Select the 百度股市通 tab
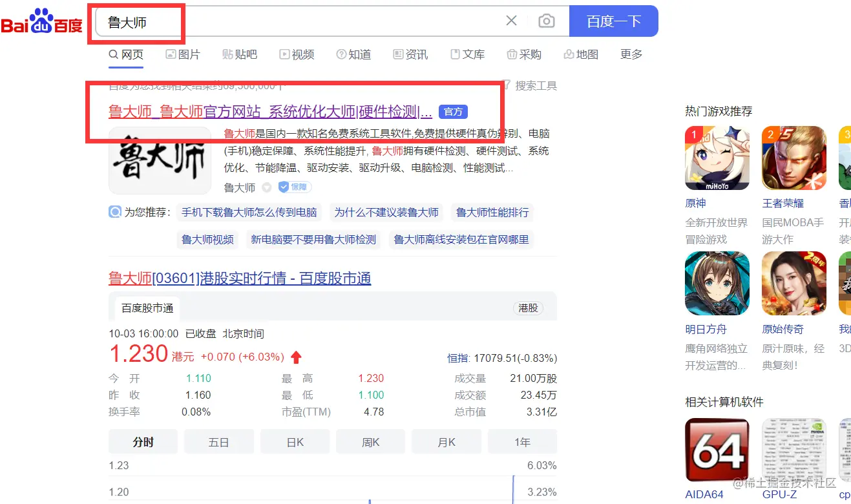 tap(148, 308)
